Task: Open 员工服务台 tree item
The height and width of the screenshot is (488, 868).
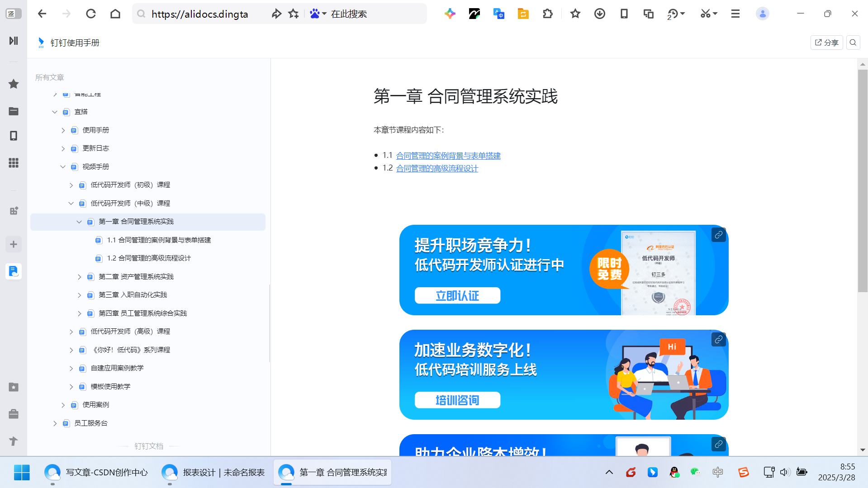Action: 90,423
